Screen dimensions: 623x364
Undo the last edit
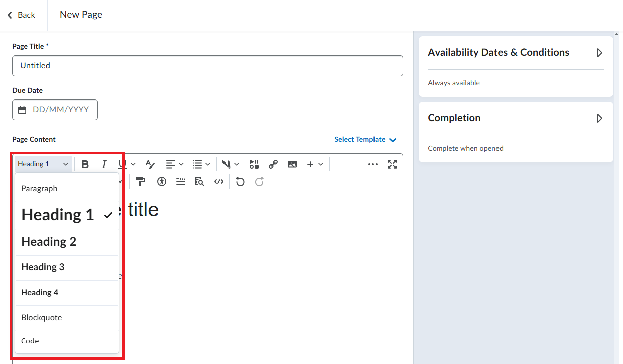[240, 182]
